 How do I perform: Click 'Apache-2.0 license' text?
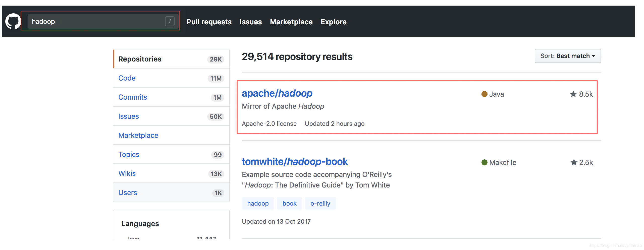269,123
